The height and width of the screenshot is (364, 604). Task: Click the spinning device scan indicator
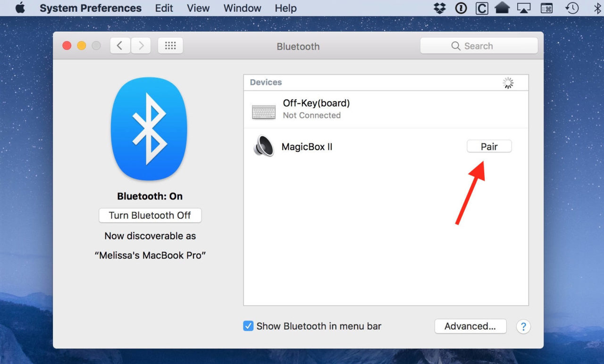pos(508,82)
